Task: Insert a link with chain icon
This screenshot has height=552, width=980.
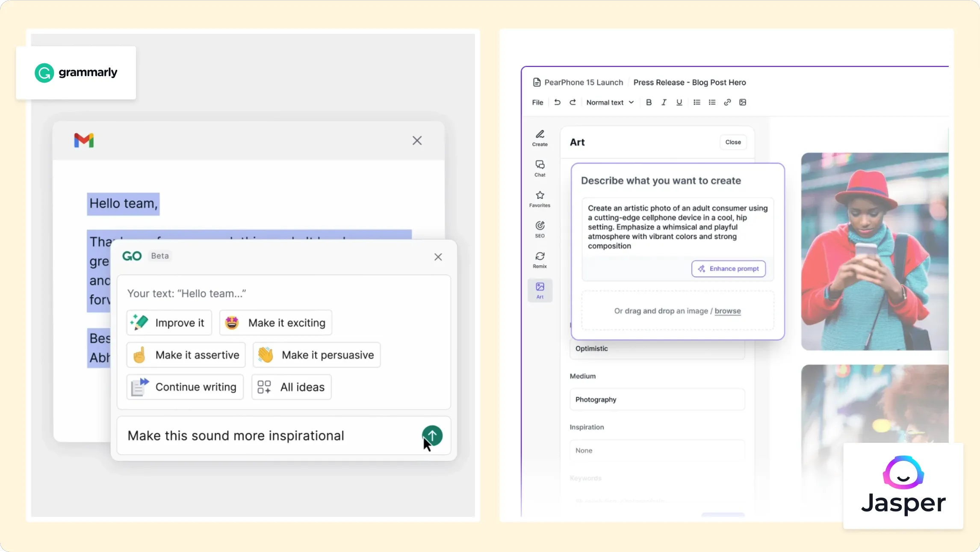Action: (x=727, y=102)
